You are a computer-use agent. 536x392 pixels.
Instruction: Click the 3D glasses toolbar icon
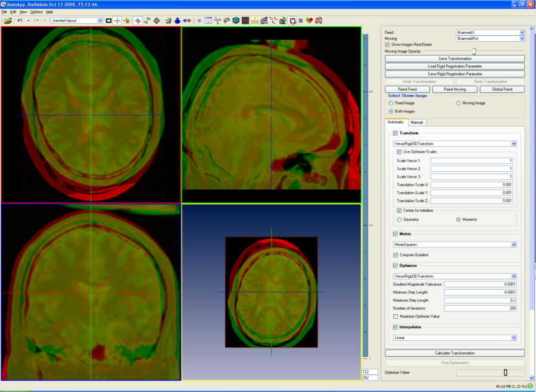[186, 20]
